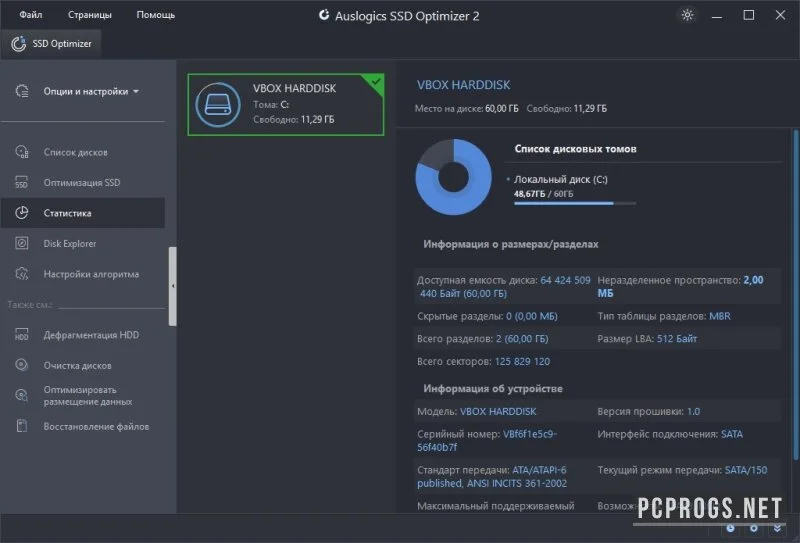800x543 pixels.
Task: Click the Всего секторов 125 829 120 value
Action: (x=522, y=361)
